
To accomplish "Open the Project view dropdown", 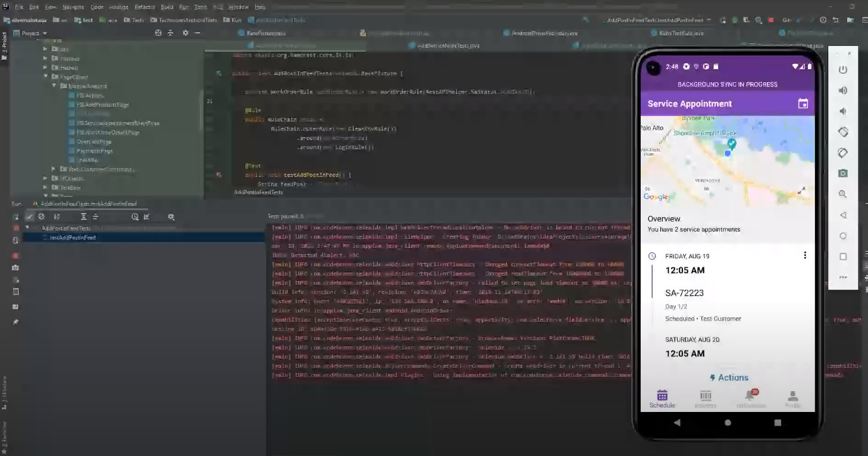I will tap(35, 33).
